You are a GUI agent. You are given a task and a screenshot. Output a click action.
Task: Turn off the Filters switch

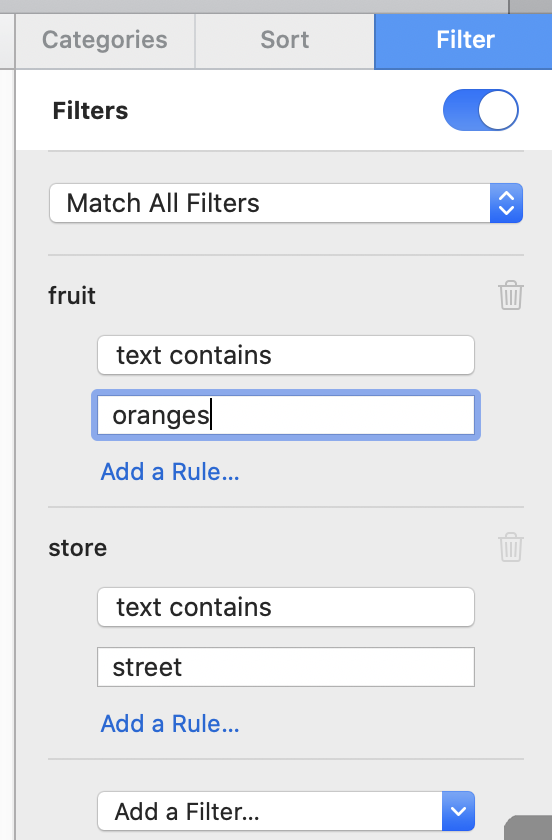point(480,110)
